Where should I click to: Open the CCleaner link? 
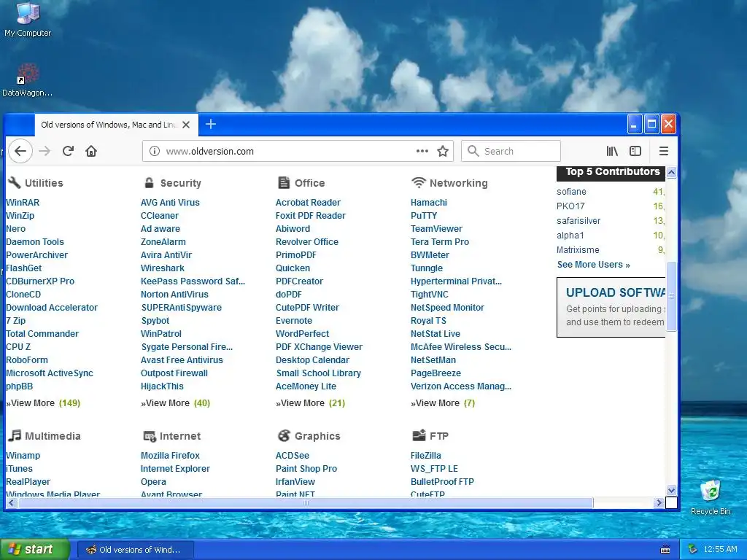[160, 216]
